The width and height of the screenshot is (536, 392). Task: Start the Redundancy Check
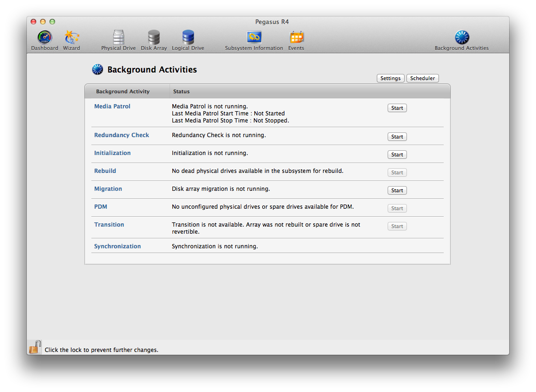coord(397,137)
